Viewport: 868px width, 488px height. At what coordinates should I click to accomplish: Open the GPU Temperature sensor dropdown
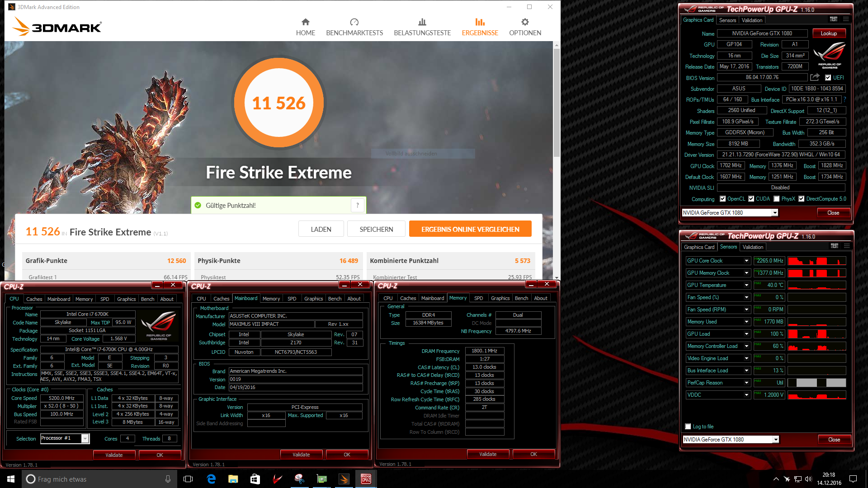pos(746,285)
